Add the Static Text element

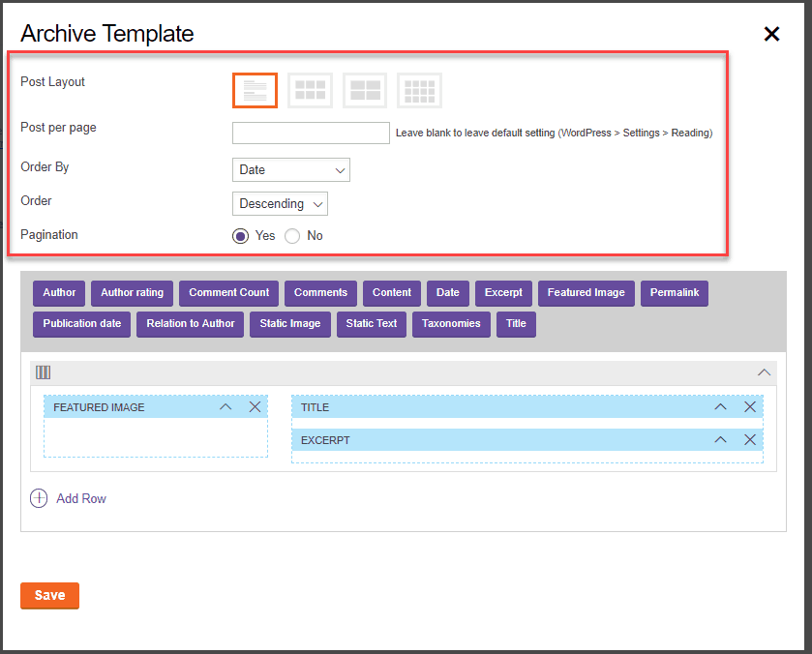pyautogui.click(x=372, y=324)
